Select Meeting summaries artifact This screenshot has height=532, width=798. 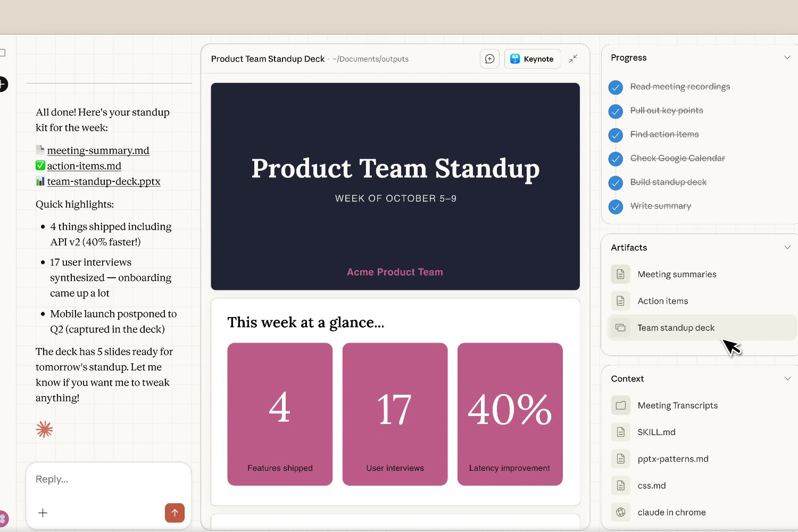[677, 275]
